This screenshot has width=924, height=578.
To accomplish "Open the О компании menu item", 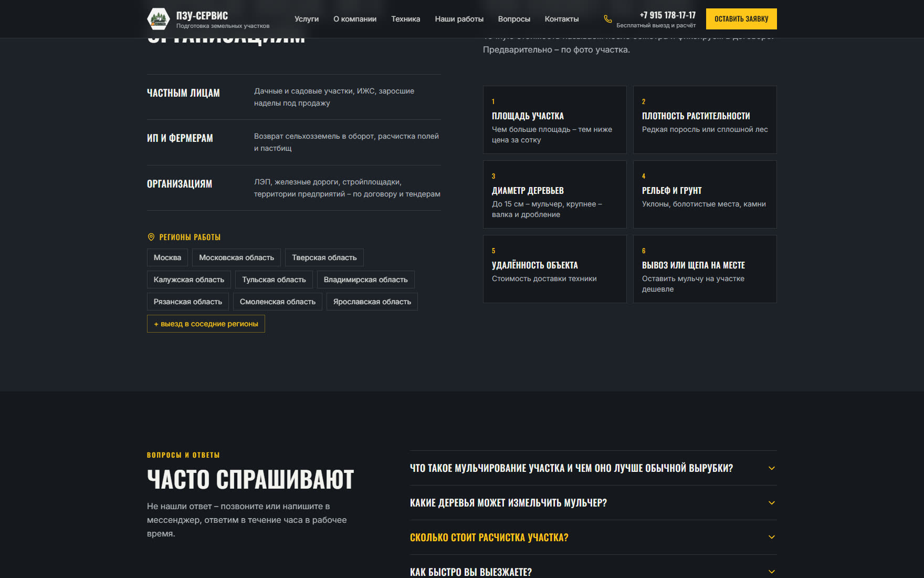I will 355,19.
